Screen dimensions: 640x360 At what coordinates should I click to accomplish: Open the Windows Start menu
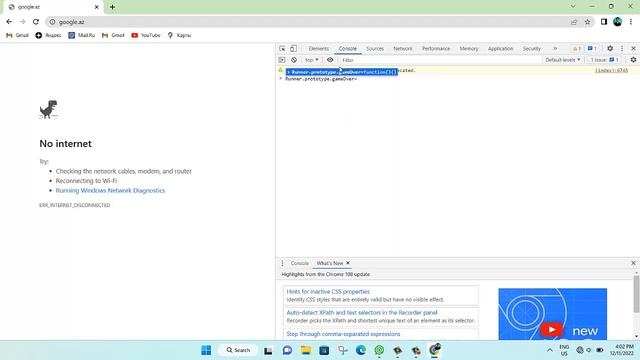coord(206,350)
